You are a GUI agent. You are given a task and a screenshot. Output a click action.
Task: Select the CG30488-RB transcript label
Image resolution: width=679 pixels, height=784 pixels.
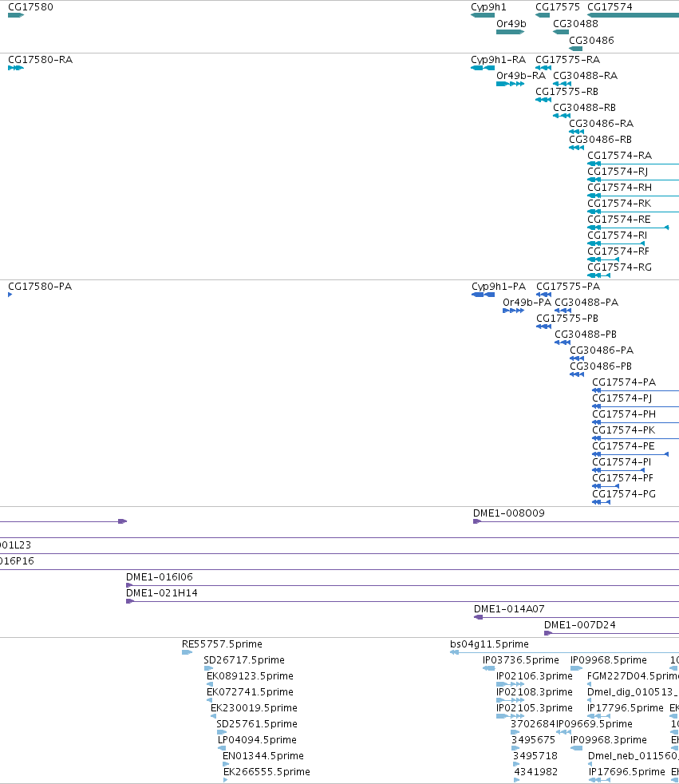click(584, 108)
